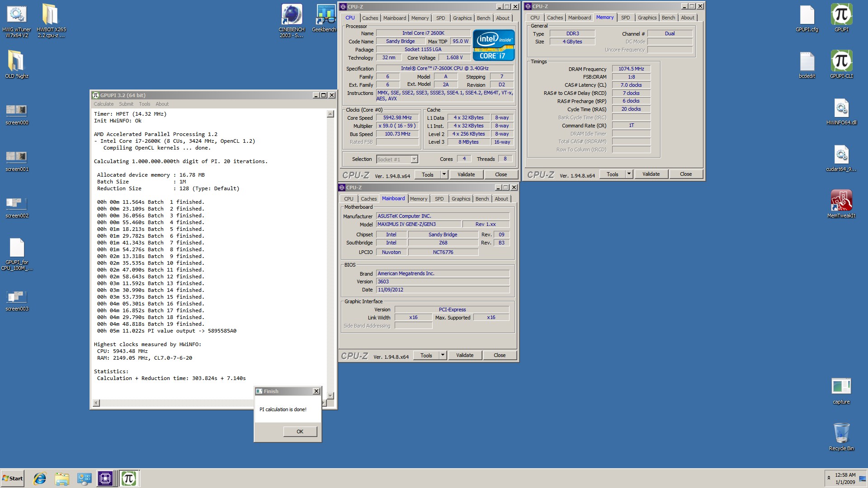Screen dimensions: 868x488
Task: Open Internet Explorer from the taskbar
Action: point(40,478)
